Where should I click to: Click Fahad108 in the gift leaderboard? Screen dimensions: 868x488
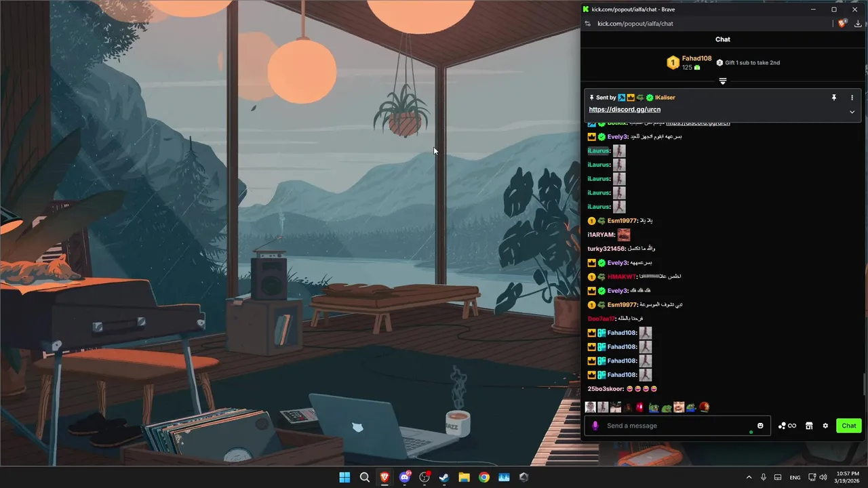(x=697, y=58)
